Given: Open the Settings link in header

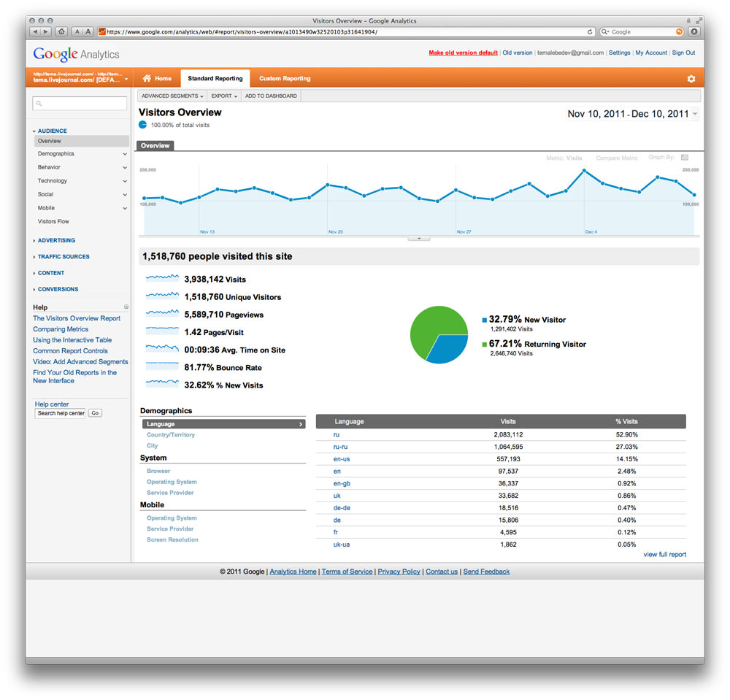Looking at the screenshot, I should coord(619,53).
